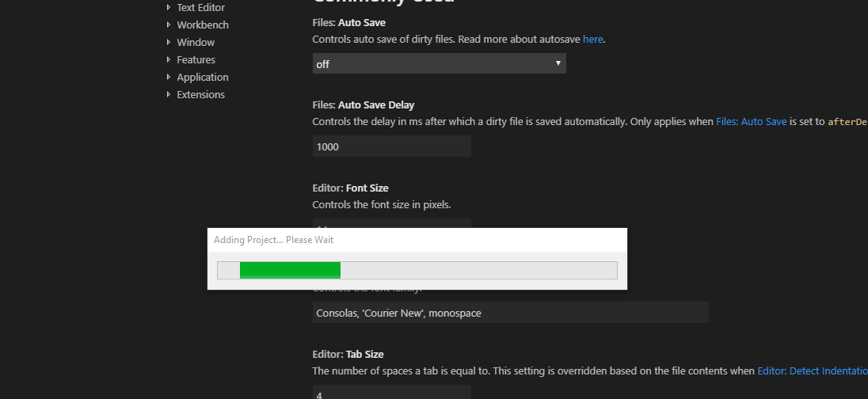Expand the Text Editor tree arrow

[169, 8]
